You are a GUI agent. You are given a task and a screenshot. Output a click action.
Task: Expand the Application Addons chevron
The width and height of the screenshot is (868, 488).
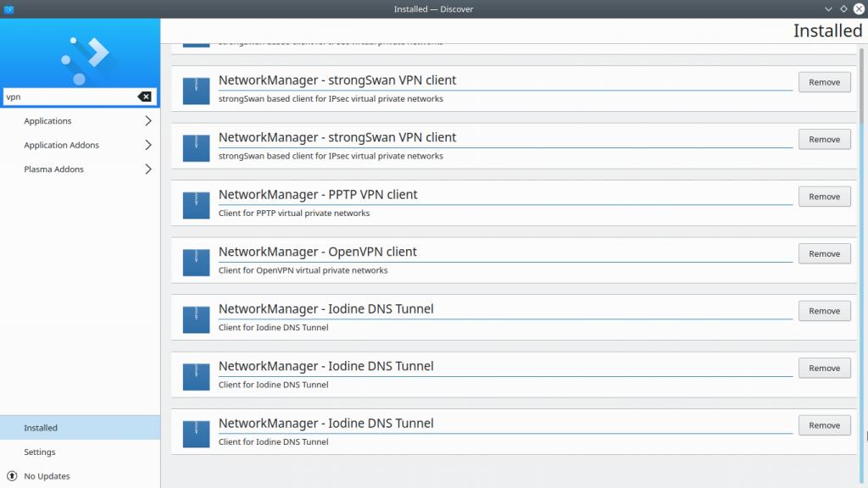[x=147, y=145]
